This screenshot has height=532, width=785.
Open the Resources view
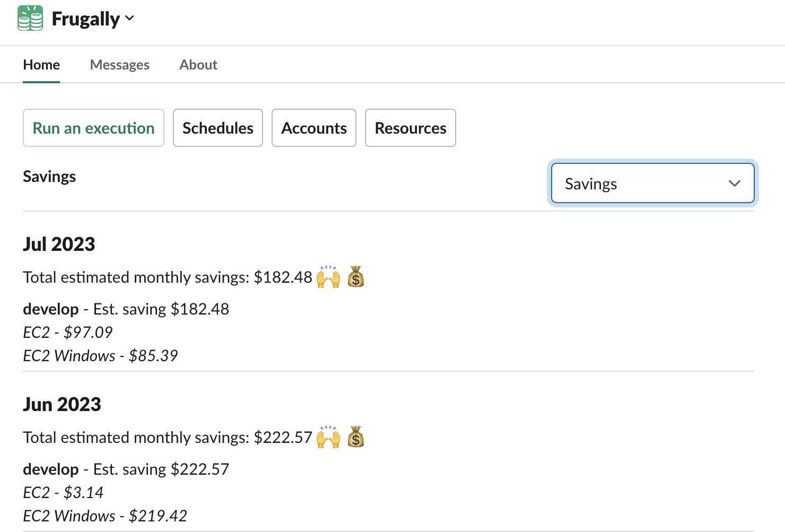click(411, 128)
